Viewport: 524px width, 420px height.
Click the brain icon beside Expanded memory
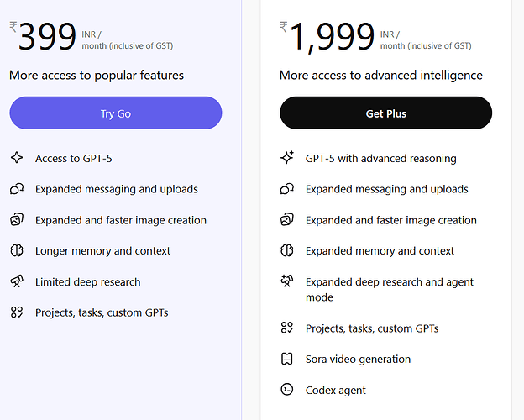[287, 250]
